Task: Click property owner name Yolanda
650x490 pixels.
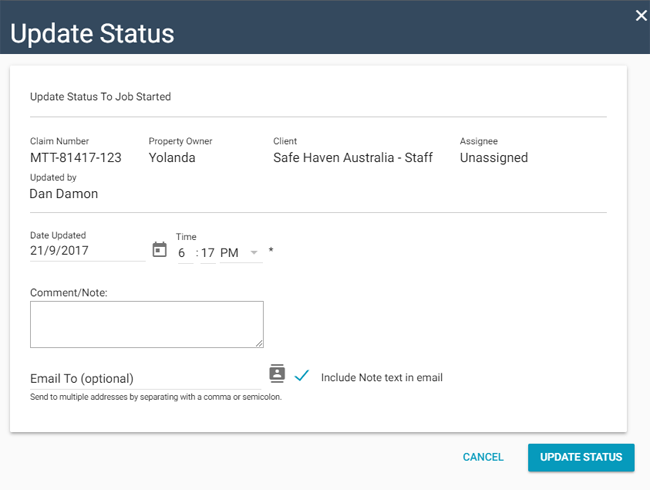Action: [x=172, y=158]
